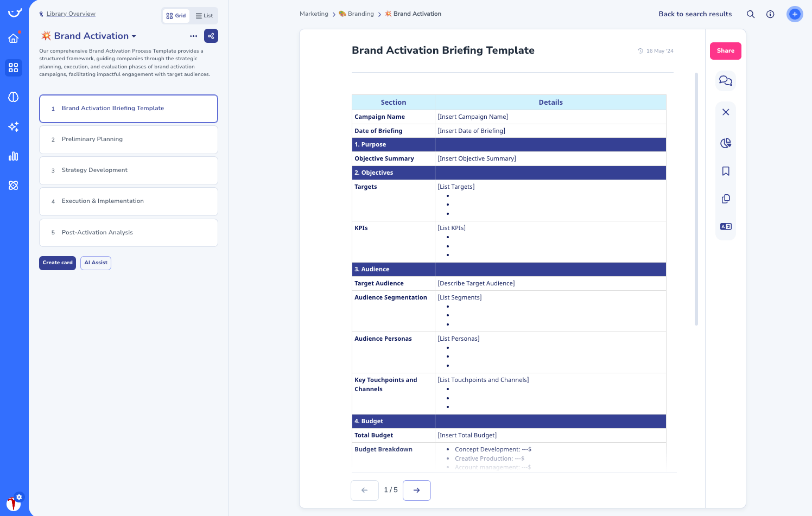The height and width of the screenshot is (516, 812).
Task: Duplicate the card using the copy icon
Action: 726,199
